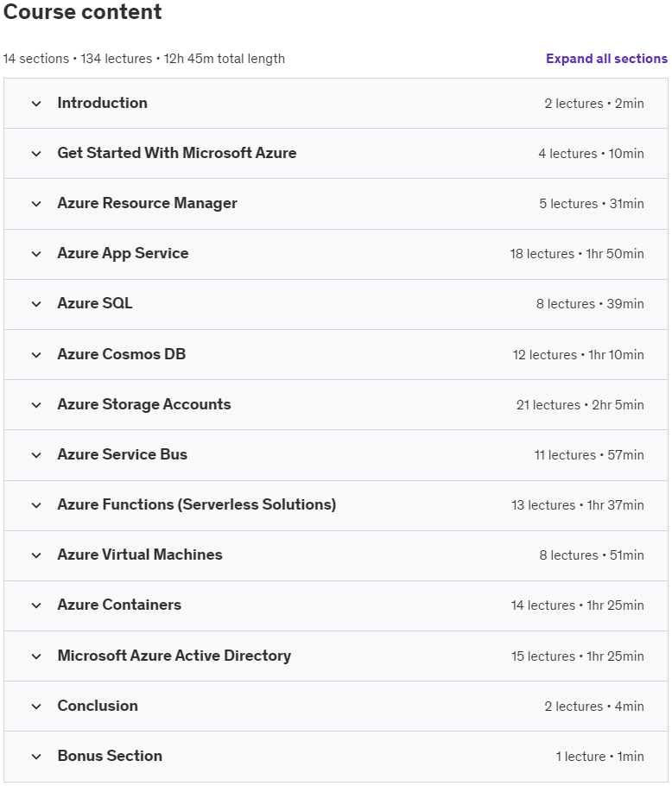Screen dimensions: 672x786
Task: Expand the Azure App Service chevron
Action: (36, 254)
